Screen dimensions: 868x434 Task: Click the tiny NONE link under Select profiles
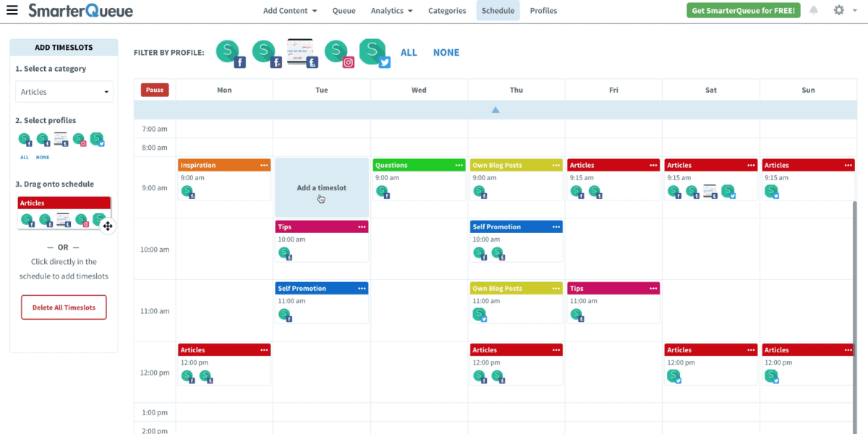click(43, 157)
